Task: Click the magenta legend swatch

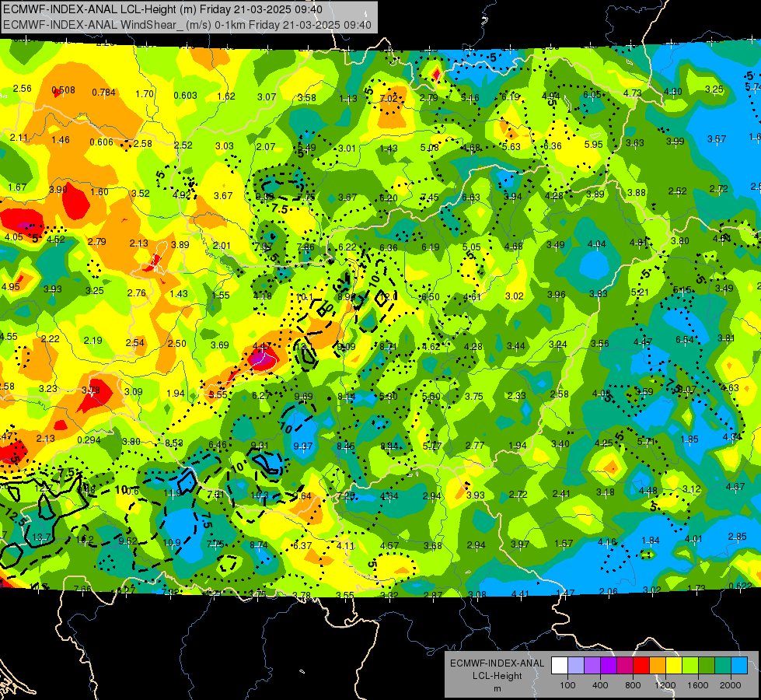Action: pyautogui.click(x=625, y=666)
